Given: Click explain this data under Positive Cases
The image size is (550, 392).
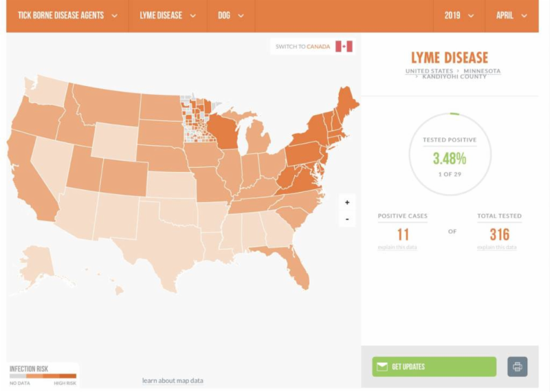Looking at the screenshot, I should 397,247.
